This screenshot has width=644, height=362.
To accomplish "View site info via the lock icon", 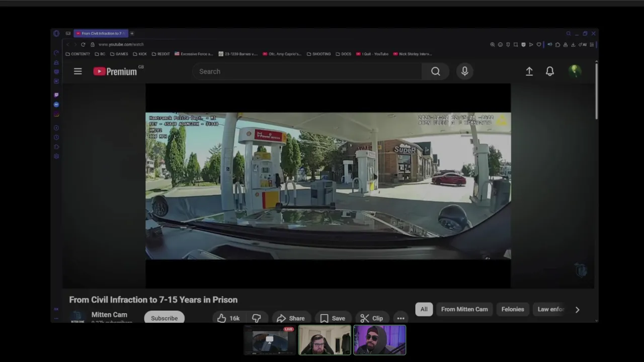I will pyautogui.click(x=93, y=44).
